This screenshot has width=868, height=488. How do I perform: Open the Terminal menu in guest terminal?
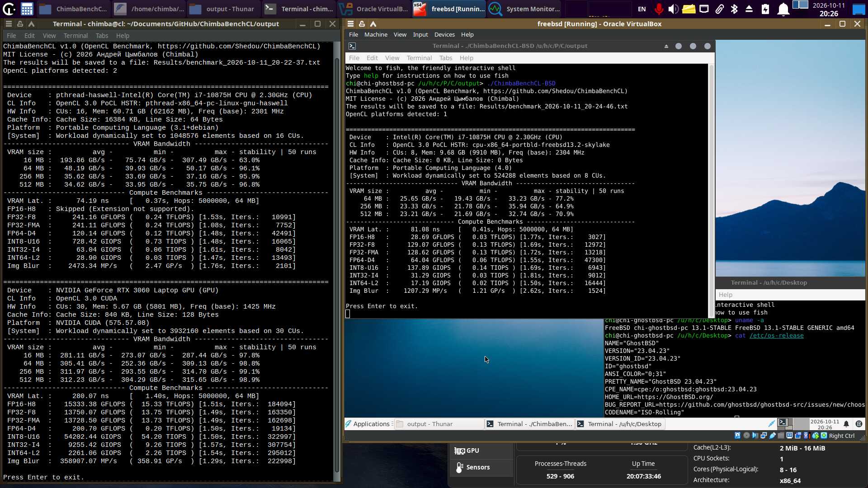(x=419, y=58)
